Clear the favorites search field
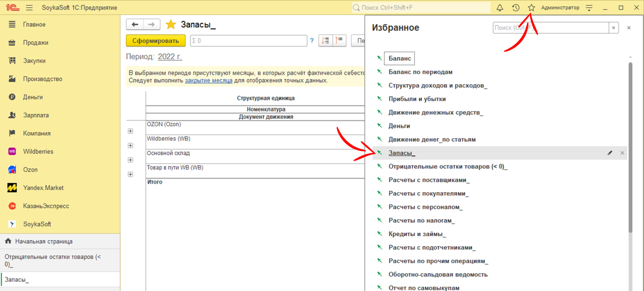The width and height of the screenshot is (644, 291). point(614,28)
